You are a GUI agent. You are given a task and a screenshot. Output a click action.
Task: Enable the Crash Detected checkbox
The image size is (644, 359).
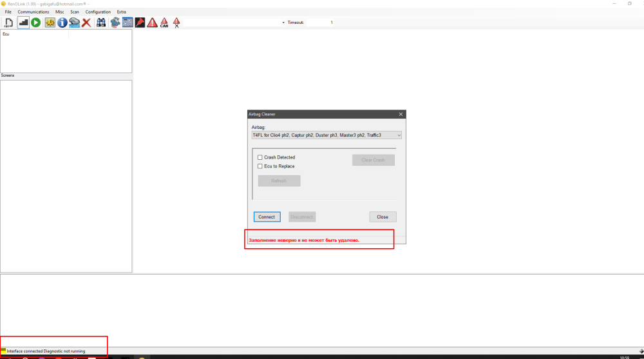click(260, 157)
